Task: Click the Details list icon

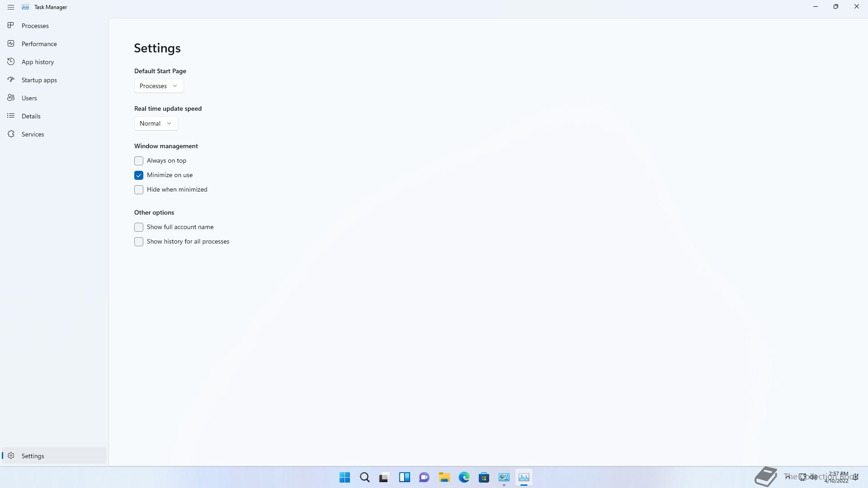Action: 11,116
